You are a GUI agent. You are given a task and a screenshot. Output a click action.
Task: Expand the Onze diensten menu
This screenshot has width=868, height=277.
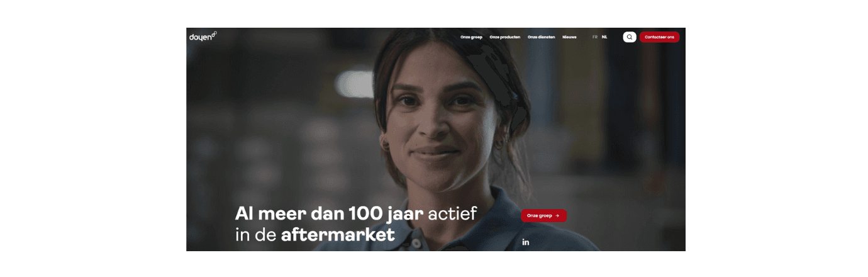[x=542, y=37]
